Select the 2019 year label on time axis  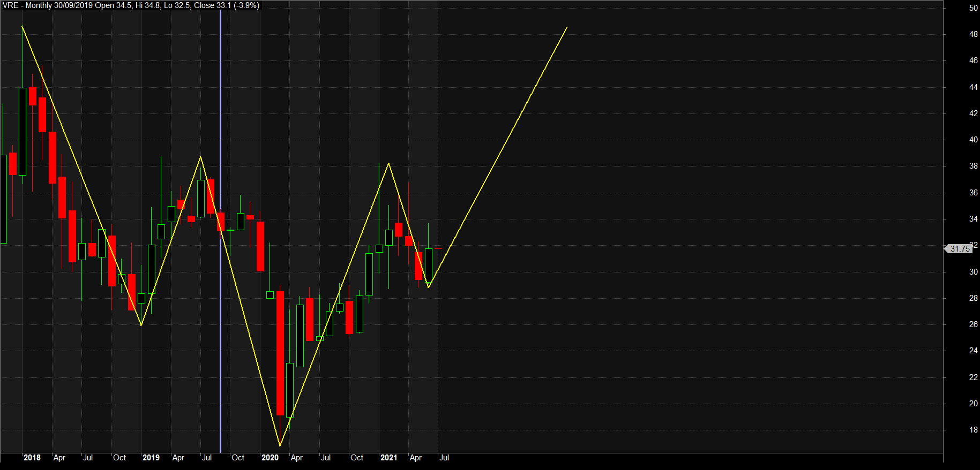(151, 458)
